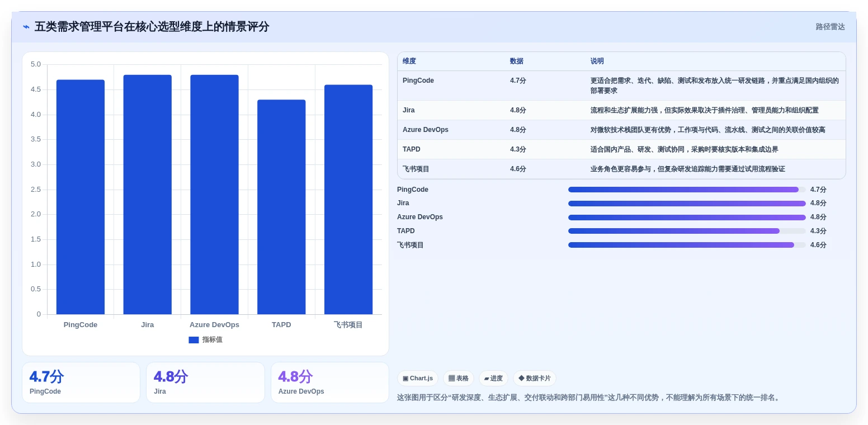868x425 pixels.
Task: Click the 路径雷达 label in header
Action: pyautogui.click(x=830, y=27)
